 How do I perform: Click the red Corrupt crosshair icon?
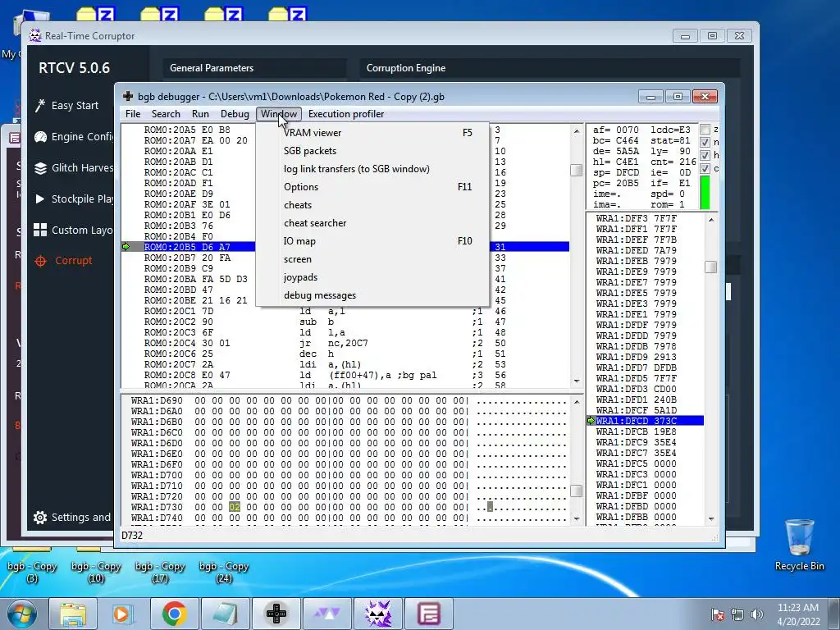pos(40,261)
